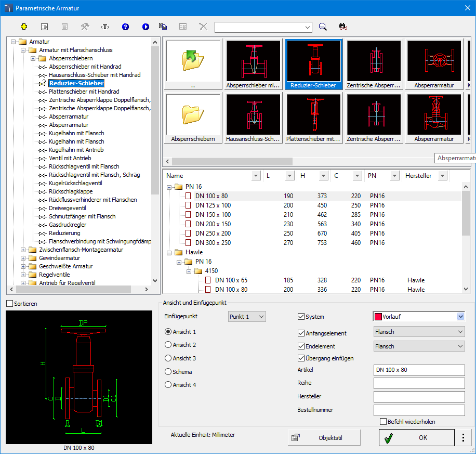Image resolution: width=476 pixels, height=454 pixels.
Task: Select the Ansicht 3 radio button
Action: [x=168, y=358]
